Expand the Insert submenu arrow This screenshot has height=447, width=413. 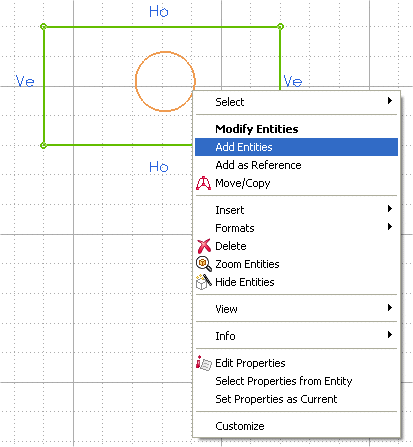pos(390,209)
